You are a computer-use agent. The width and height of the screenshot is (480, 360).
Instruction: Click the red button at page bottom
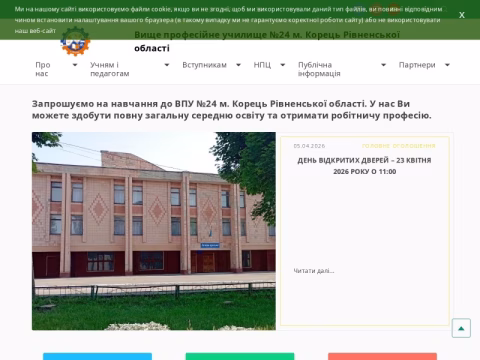pos(382,356)
